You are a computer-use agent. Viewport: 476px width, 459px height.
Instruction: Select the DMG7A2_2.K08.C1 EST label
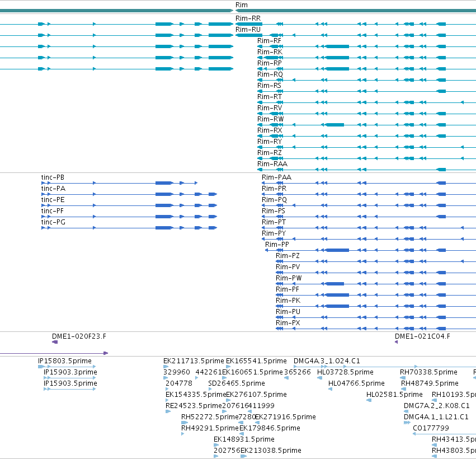click(436, 406)
